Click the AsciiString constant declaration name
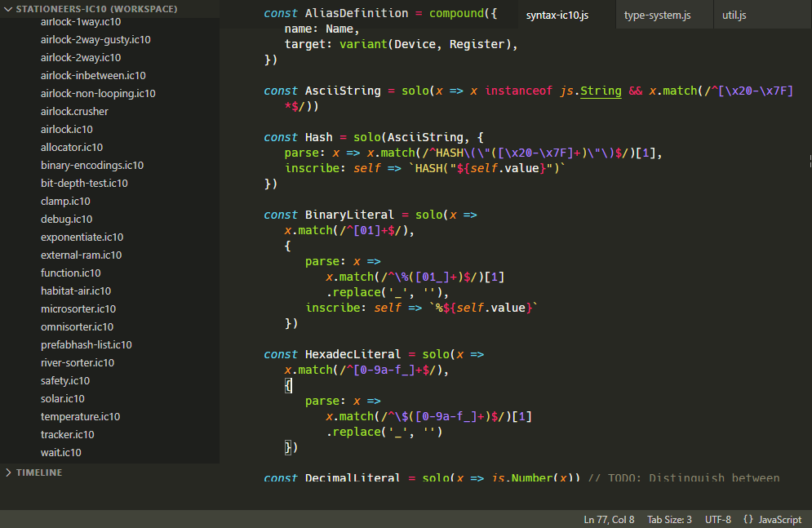Viewport: 812px width, 528px height. click(343, 91)
